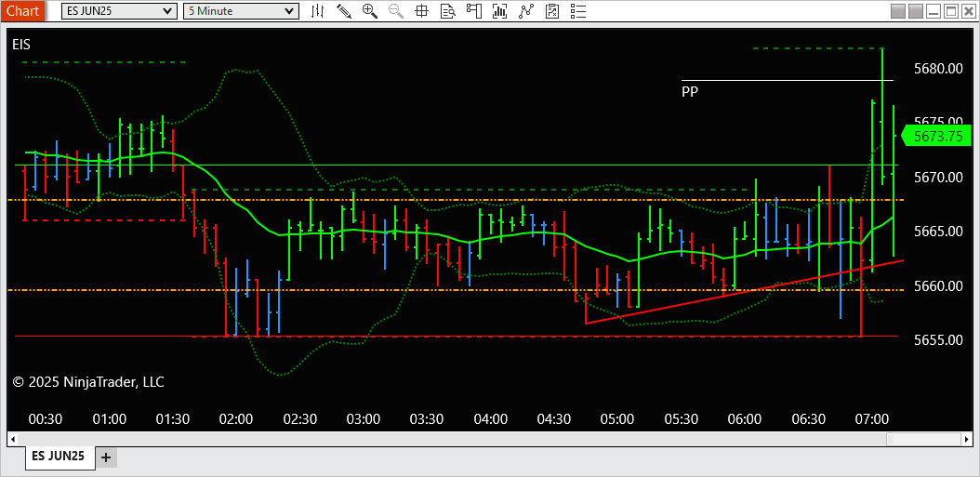
Task: Add a new tab with plus button
Action: coord(106,457)
